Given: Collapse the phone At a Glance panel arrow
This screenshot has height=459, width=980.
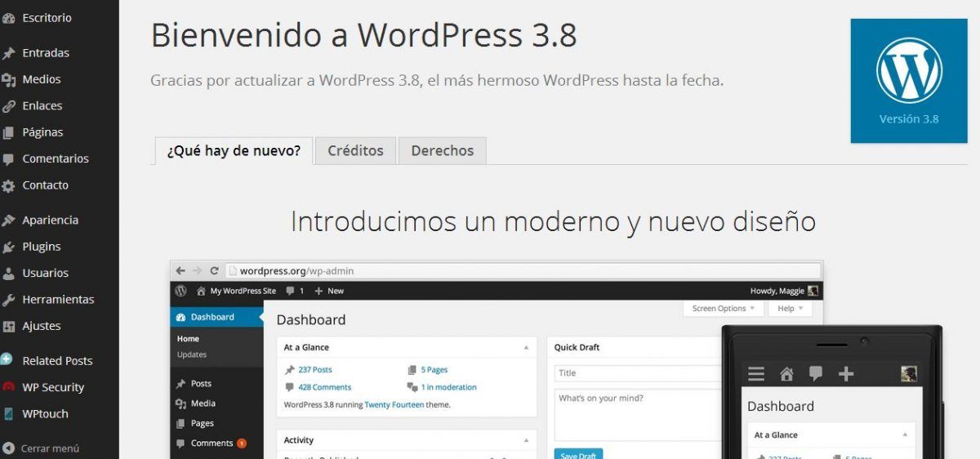Looking at the screenshot, I should [905, 435].
